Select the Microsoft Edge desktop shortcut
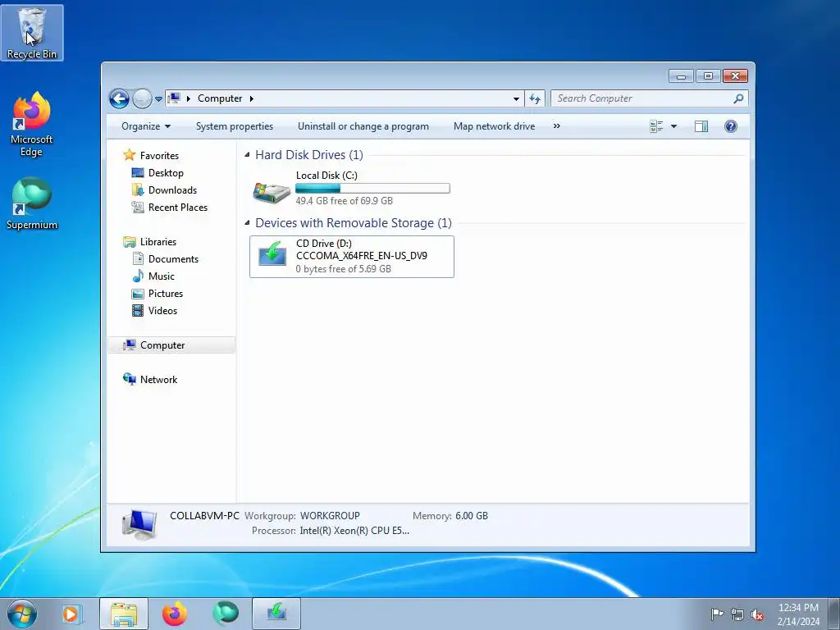Screen dimensions: 840x630 pyautogui.click(x=32, y=125)
